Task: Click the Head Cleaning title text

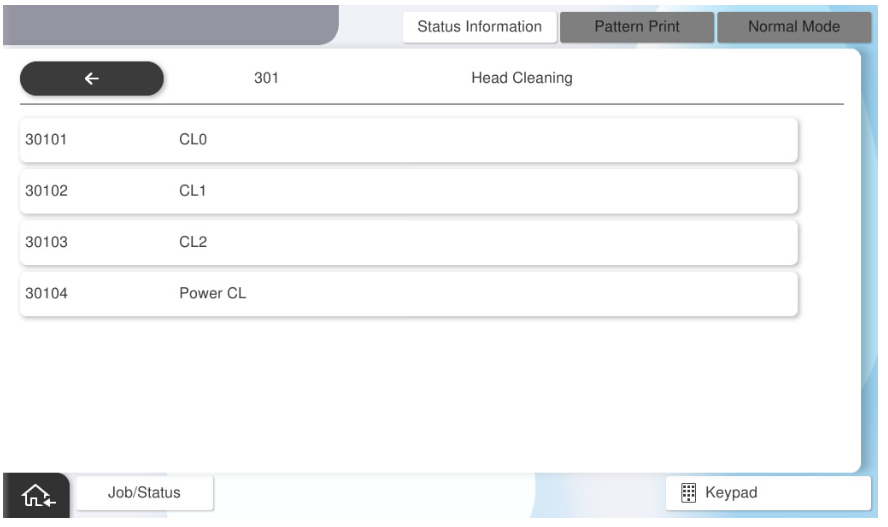Action: 520,78
